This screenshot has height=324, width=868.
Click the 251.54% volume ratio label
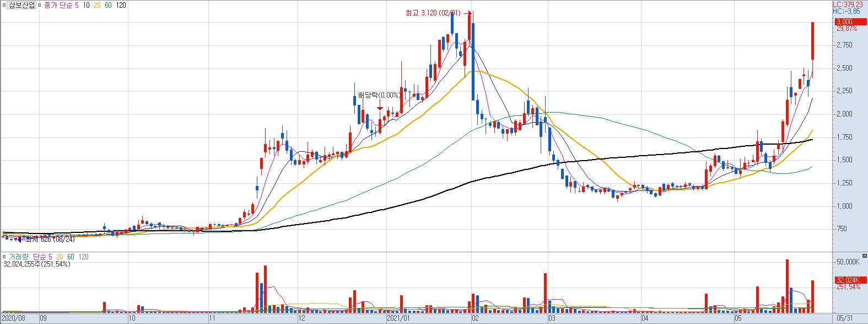tap(848, 288)
